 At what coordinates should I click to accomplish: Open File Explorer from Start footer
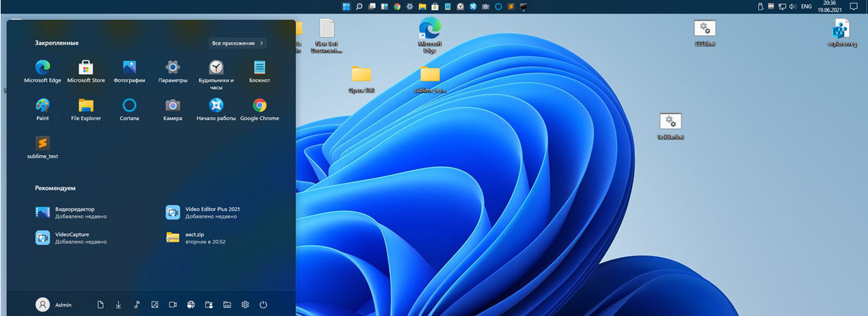click(227, 305)
